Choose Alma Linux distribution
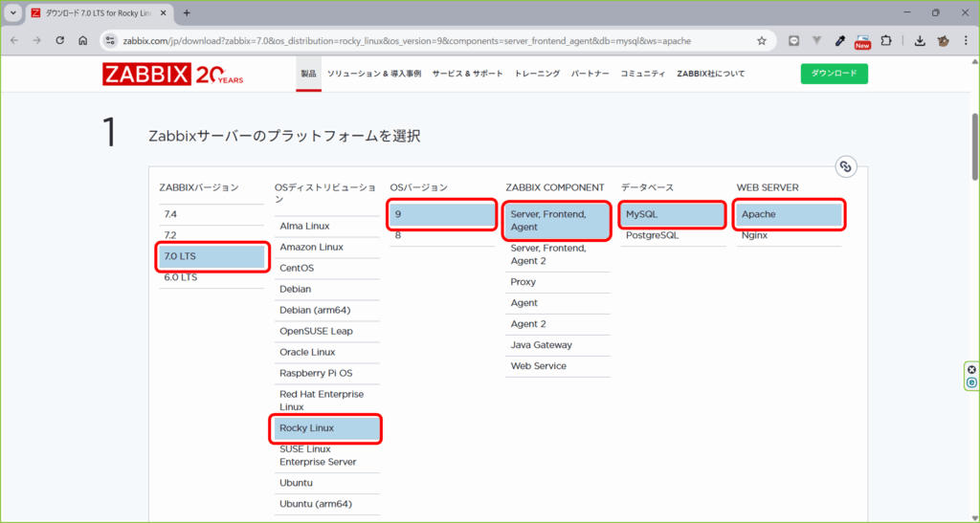 click(x=327, y=226)
